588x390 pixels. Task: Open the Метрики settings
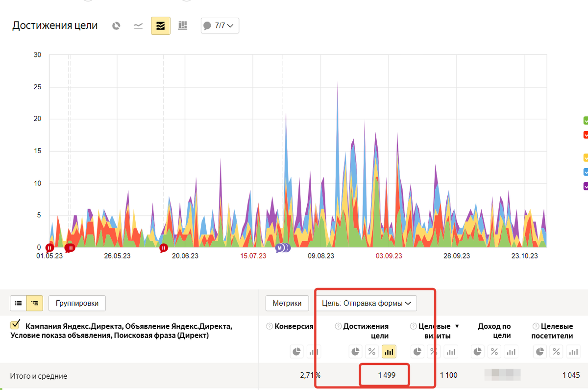click(x=287, y=303)
